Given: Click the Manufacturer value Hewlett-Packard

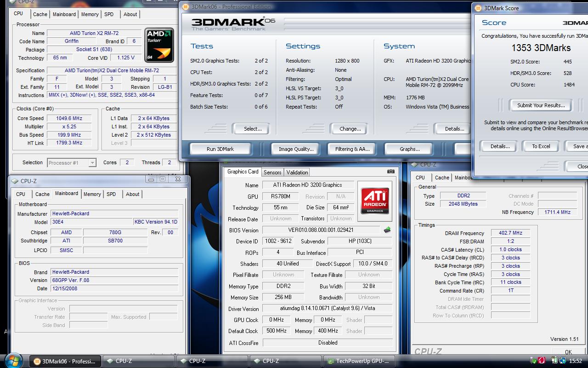Looking at the screenshot, I should 114,213.
